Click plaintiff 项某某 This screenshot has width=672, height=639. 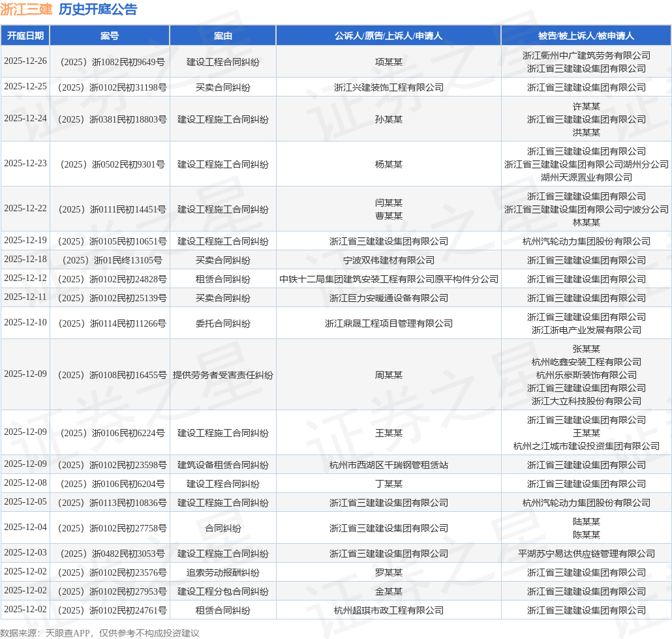389,62
